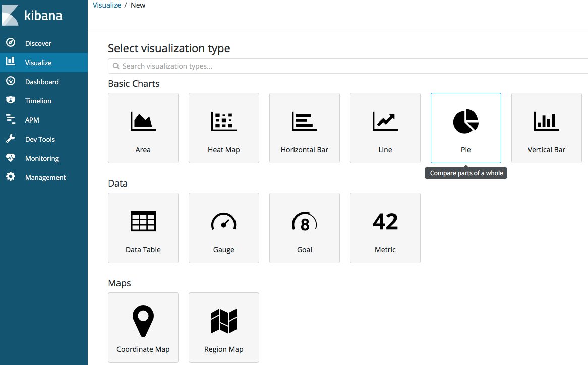Click the Kibana logo icon
Screen dimensions: 588x365
point(10,15)
